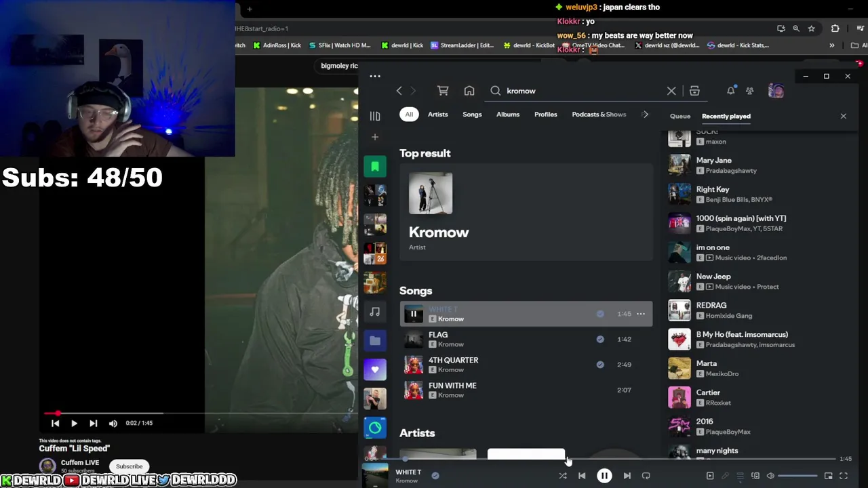Open Liked Songs heart tile
The height and width of the screenshot is (488, 868).
tap(375, 369)
